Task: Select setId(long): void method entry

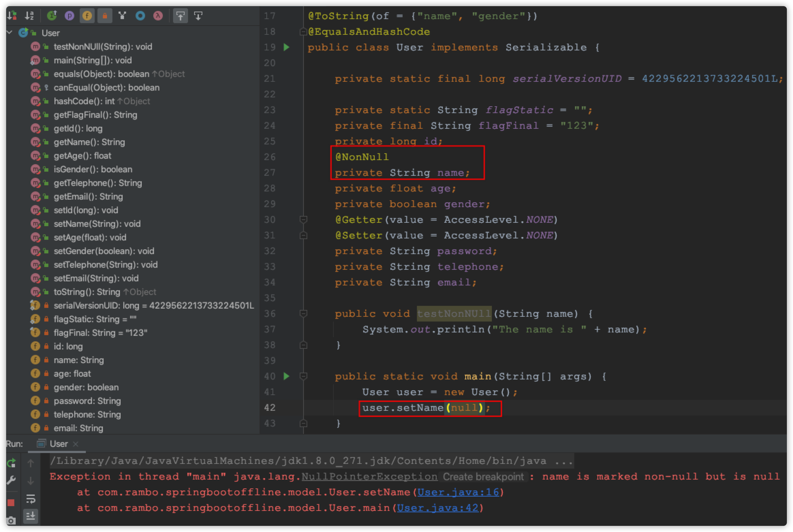Action: (86, 210)
